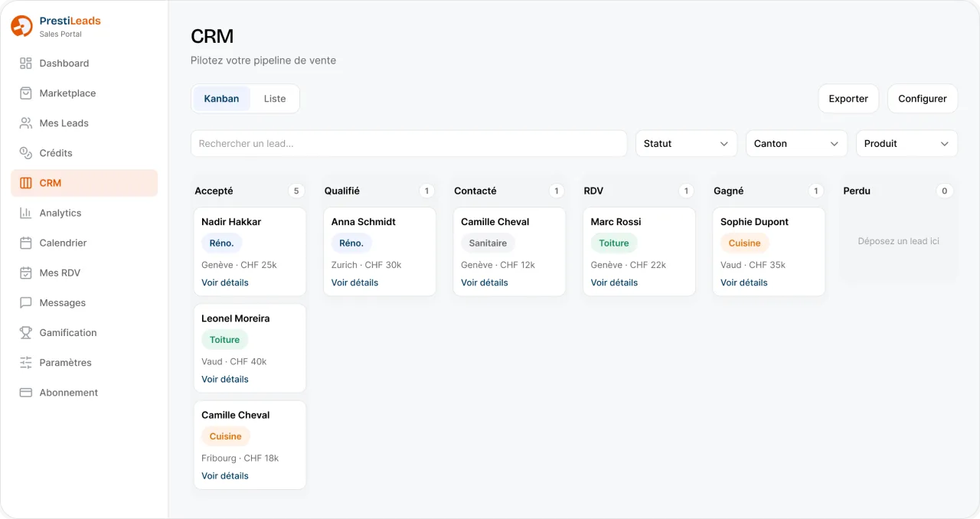Click the Marc Rossi card name
This screenshot has width=980, height=519.
pos(616,222)
